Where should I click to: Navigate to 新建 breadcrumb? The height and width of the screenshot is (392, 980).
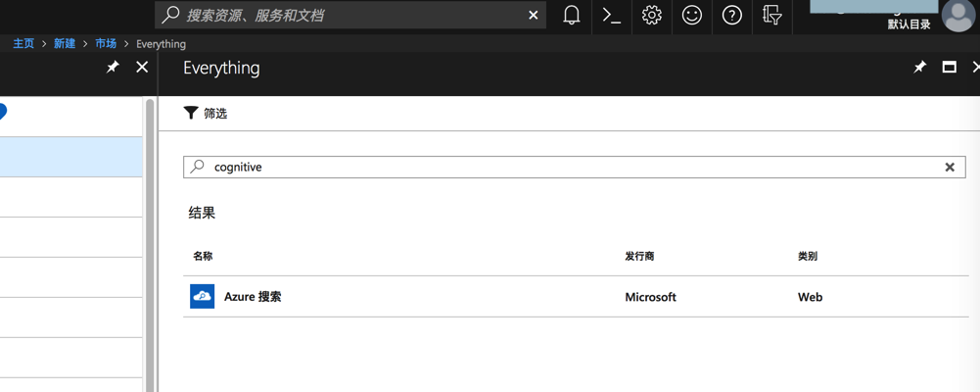coord(65,44)
